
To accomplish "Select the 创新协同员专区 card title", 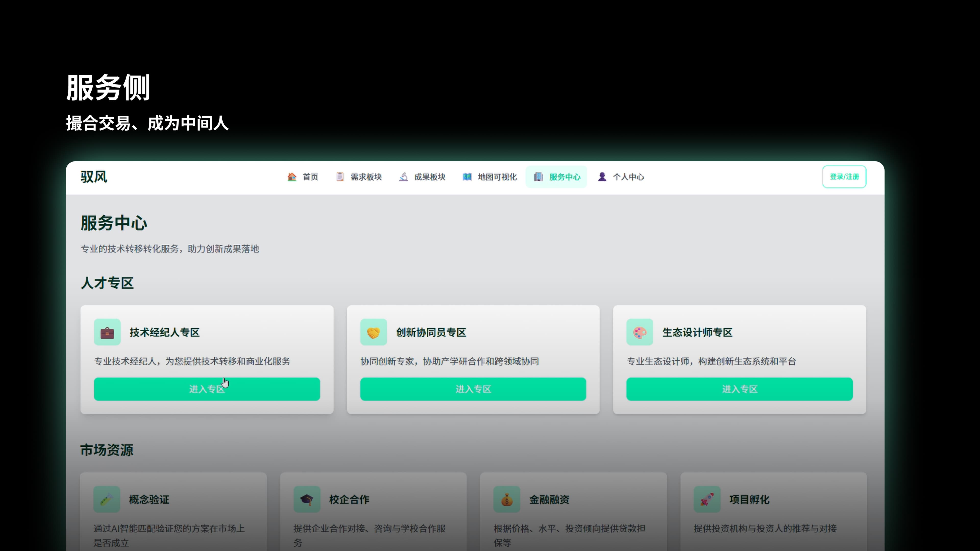I will point(431,332).
